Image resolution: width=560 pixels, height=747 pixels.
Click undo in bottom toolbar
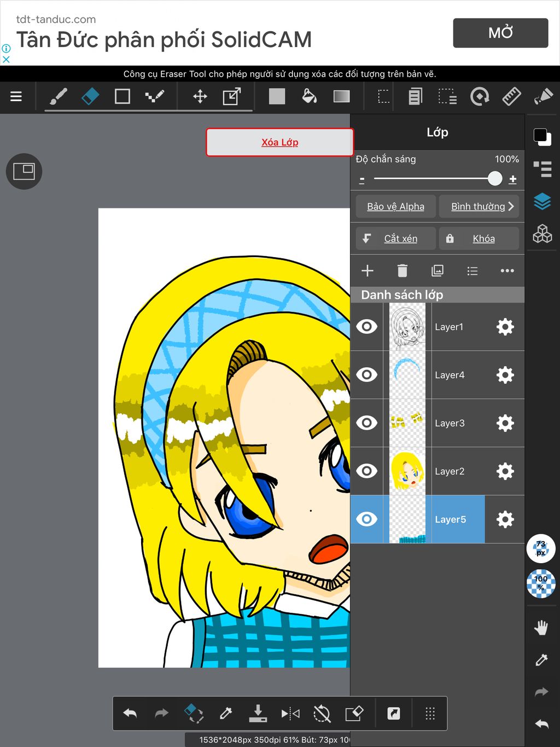pyautogui.click(x=130, y=713)
